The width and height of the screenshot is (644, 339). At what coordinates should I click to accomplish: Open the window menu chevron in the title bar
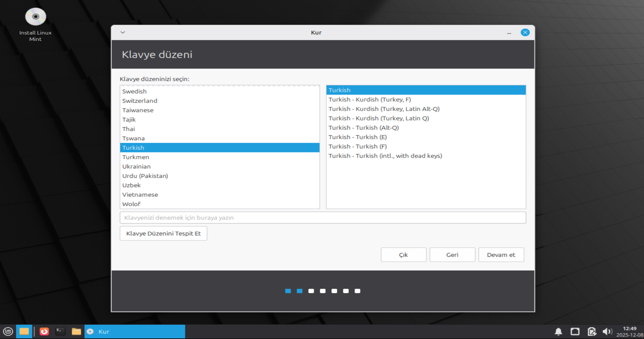[x=123, y=33]
